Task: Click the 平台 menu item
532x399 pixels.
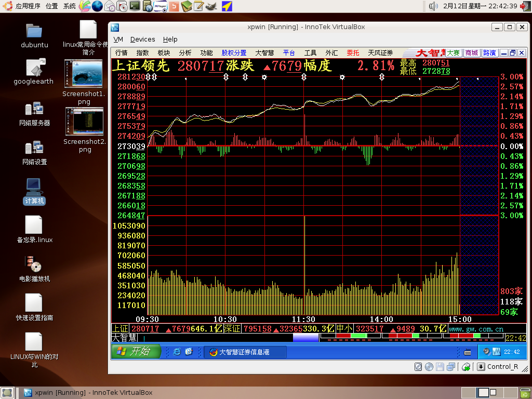Action: 289,52
